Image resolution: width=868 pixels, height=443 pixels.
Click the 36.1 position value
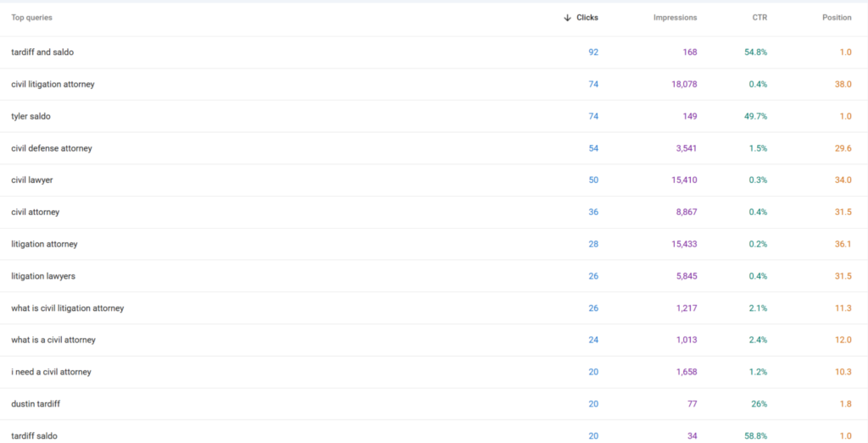(x=843, y=245)
